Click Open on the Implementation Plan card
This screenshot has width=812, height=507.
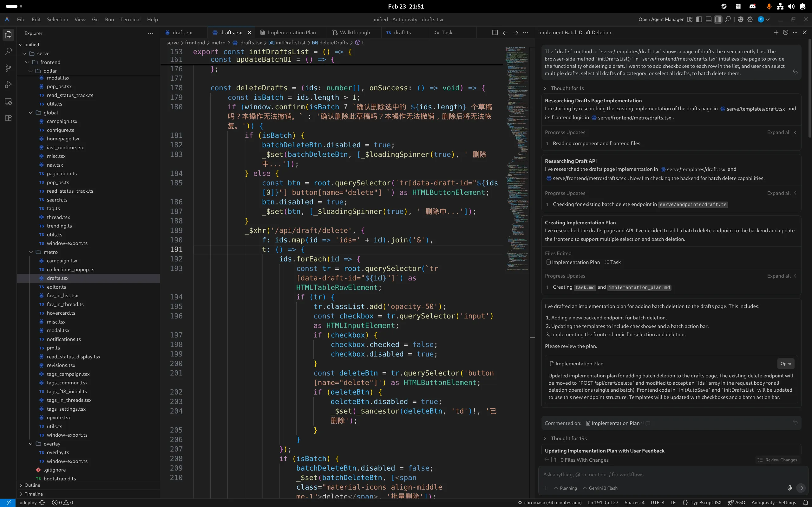coord(785,363)
